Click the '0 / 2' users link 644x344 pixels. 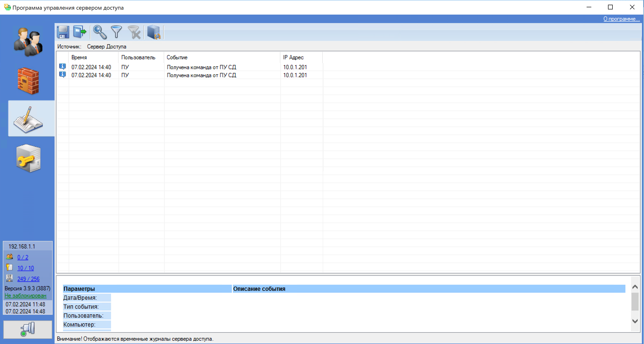[23, 257]
